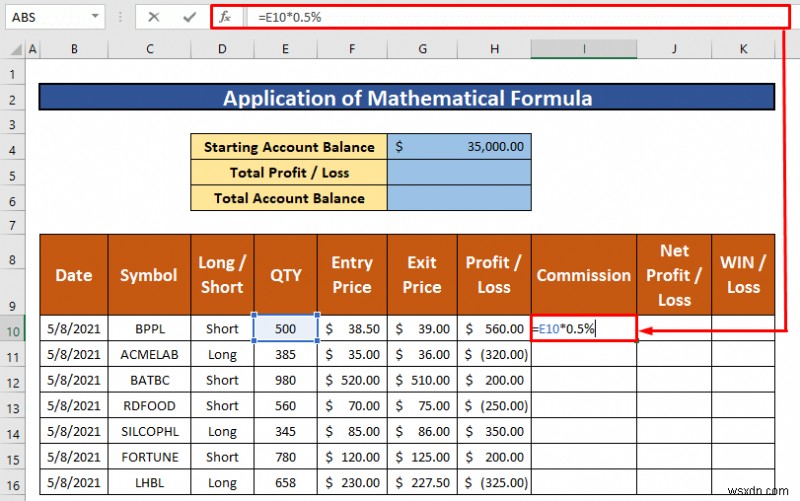Select column B header
This screenshot has height=501, width=800.
pyautogui.click(x=74, y=49)
